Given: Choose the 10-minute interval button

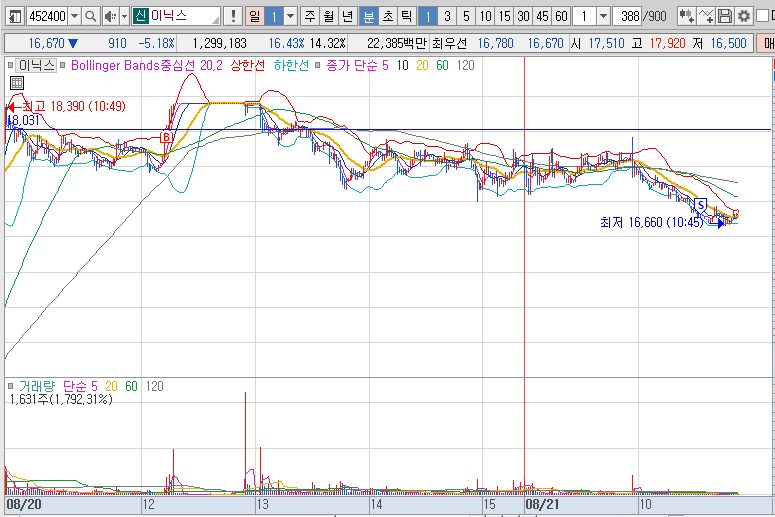Looking at the screenshot, I should tap(485, 16).
